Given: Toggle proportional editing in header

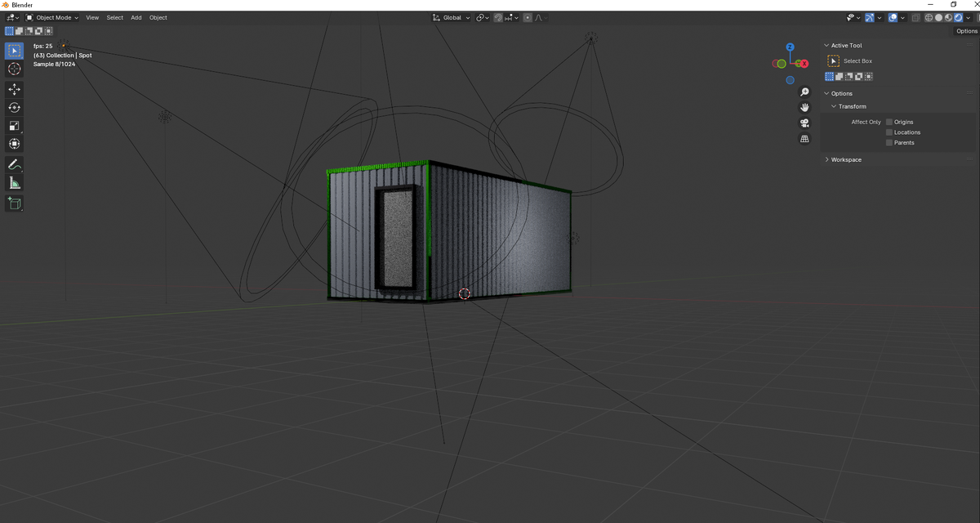Looking at the screenshot, I should 528,17.
